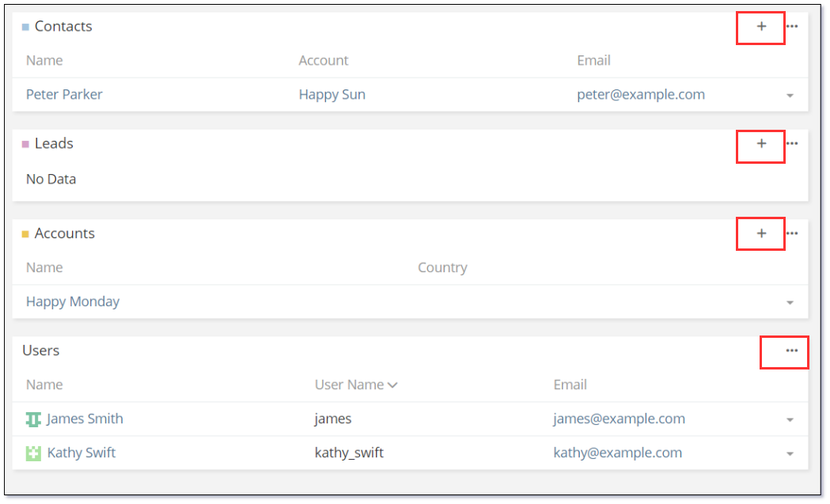
Task: Email peter@example.com
Action: (640, 94)
